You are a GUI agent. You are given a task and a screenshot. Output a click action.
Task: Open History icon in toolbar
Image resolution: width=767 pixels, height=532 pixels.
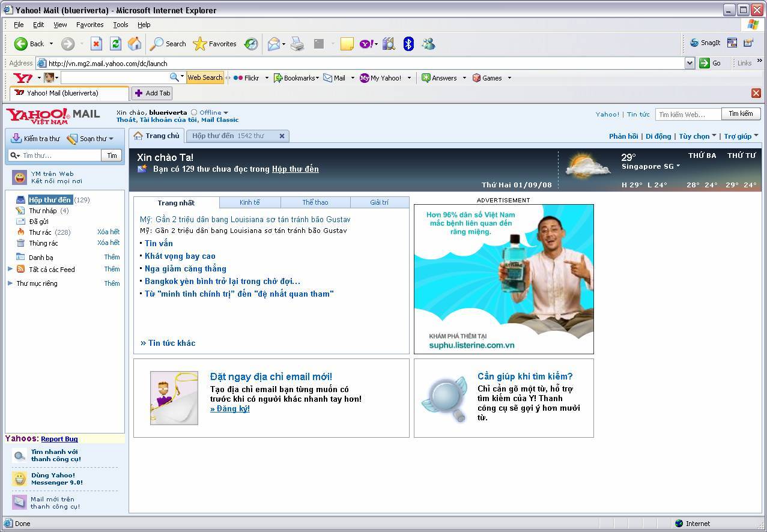(x=251, y=44)
